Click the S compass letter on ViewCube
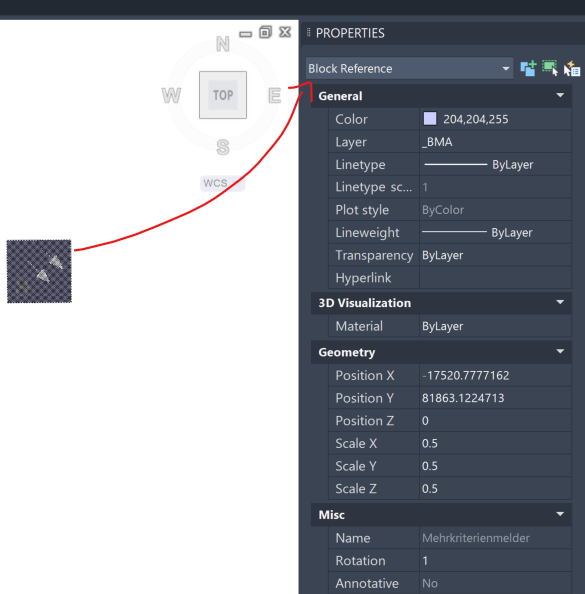This screenshot has width=585, height=594. 223,147
